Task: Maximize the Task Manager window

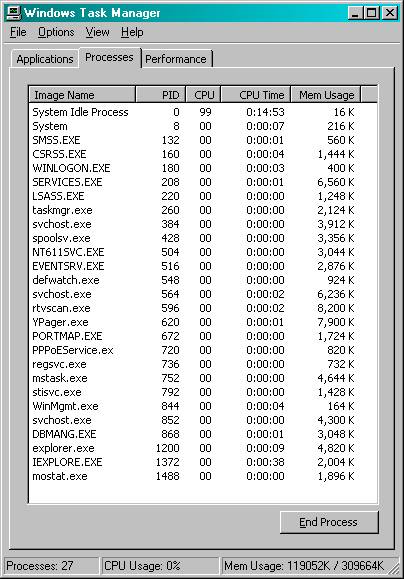Action: click(x=372, y=13)
